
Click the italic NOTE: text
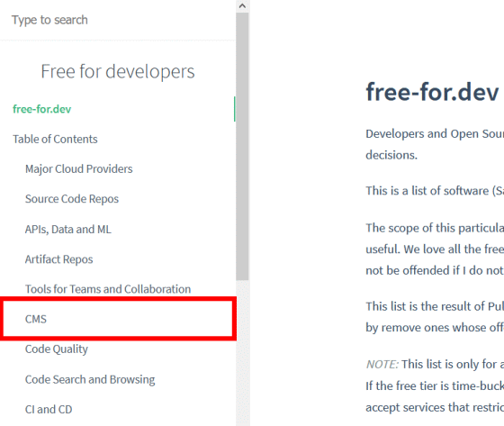click(382, 364)
